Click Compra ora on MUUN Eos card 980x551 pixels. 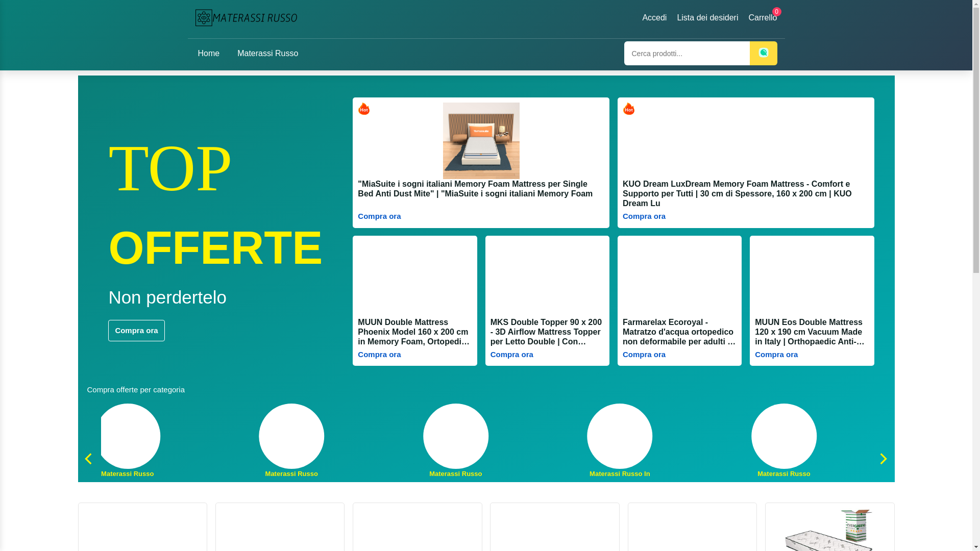(776, 355)
